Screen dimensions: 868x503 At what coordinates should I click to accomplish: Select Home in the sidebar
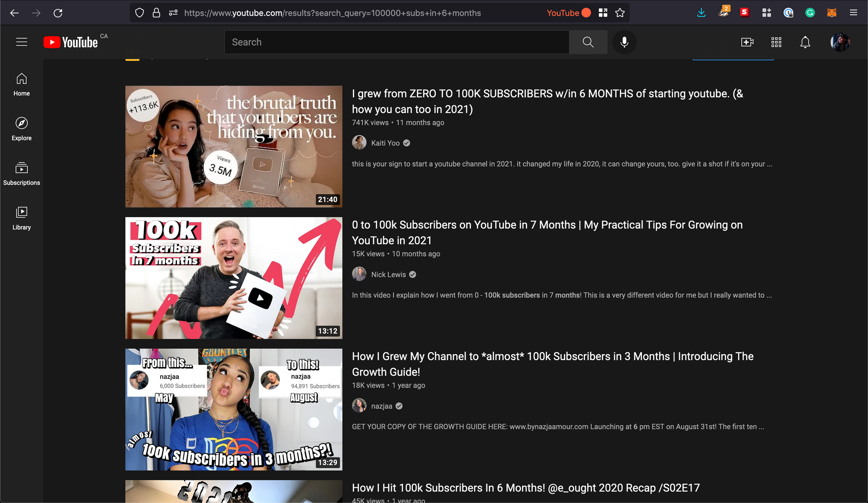pyautogui.click(x=22, y=85)
